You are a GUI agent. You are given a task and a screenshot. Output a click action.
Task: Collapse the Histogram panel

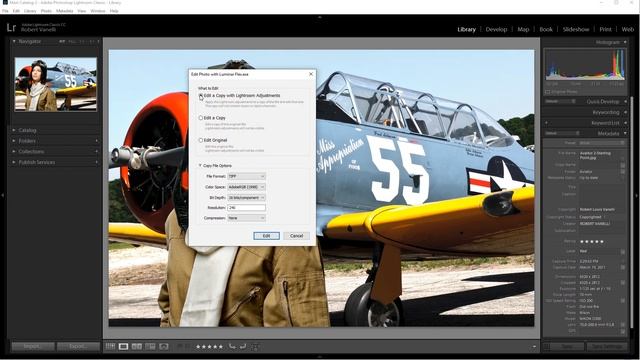[x=625, y=42]
